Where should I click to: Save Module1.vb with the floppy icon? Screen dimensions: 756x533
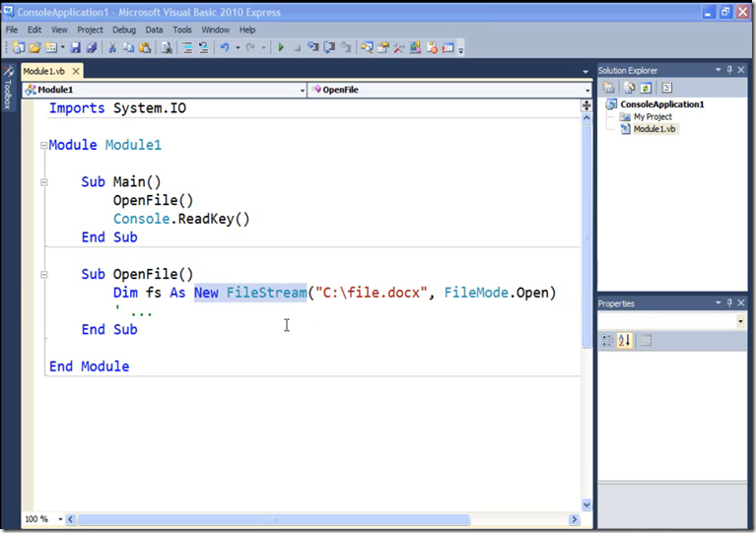click(75, 47)
